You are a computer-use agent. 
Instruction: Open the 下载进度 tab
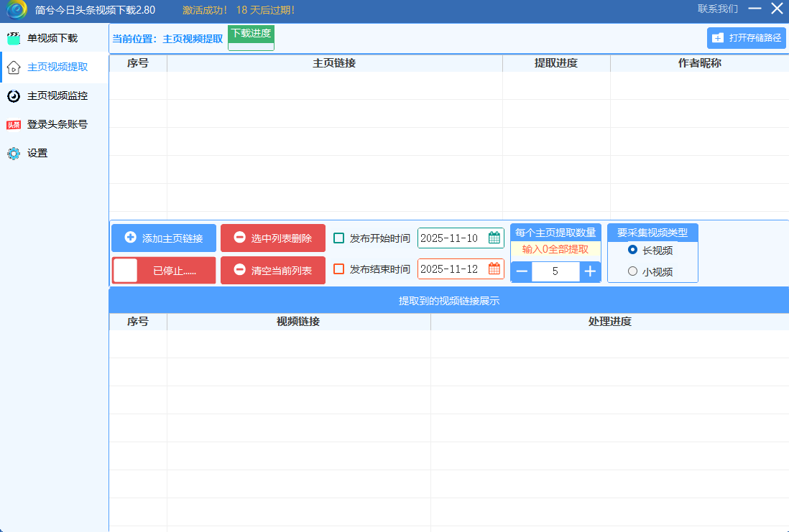click(251, 34)
